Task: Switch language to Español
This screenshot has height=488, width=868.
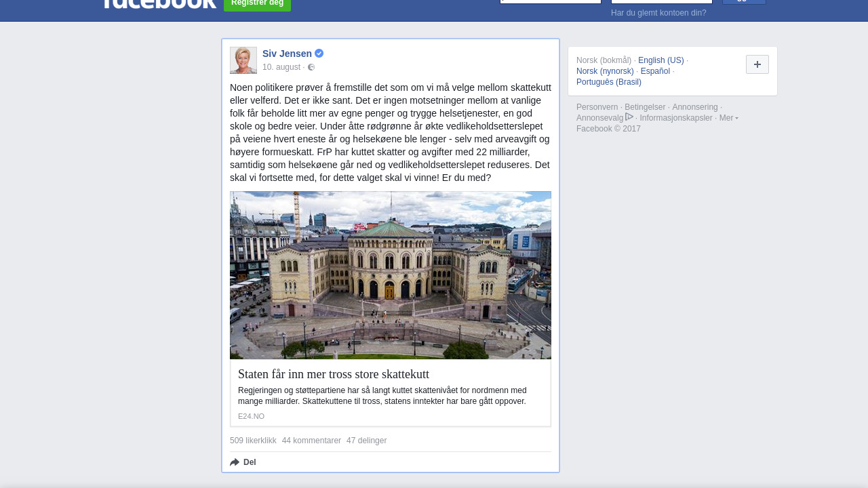Action: pos(655,71)
